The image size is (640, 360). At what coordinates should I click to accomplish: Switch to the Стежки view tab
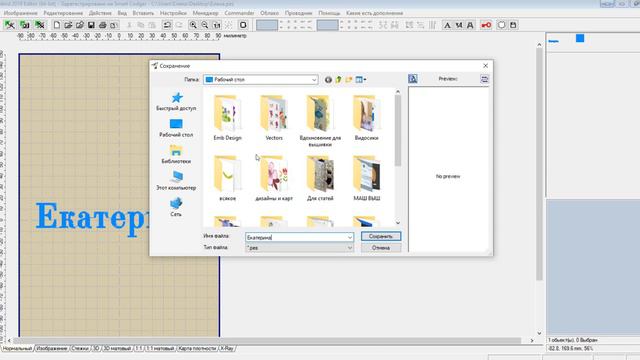click(80, 349)
